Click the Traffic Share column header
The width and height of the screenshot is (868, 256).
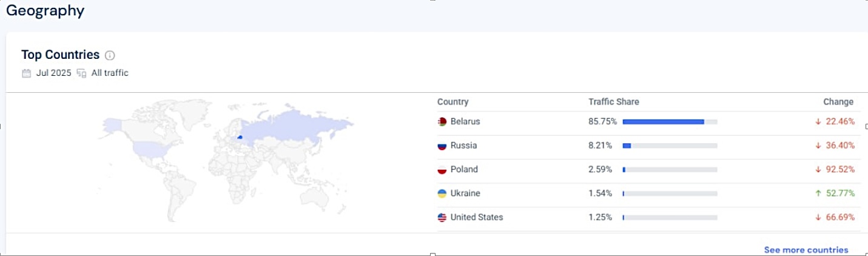tap(613, 102)
